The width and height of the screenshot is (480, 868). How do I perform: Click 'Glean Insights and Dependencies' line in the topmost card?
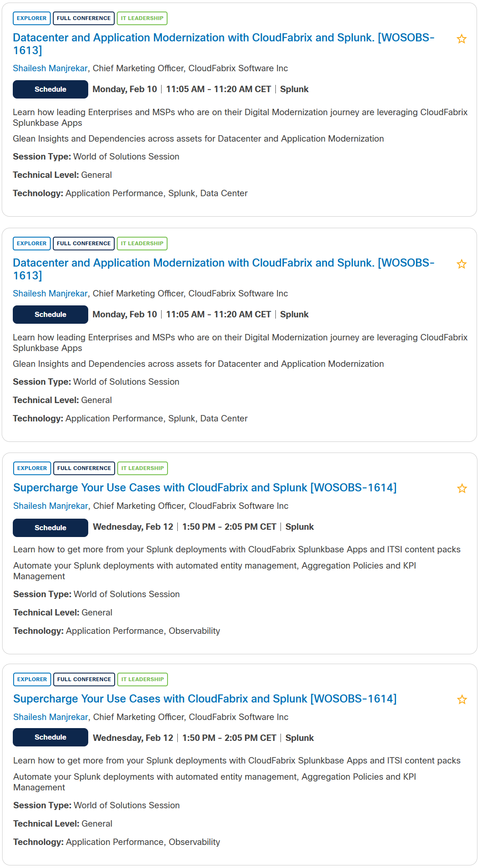198,139
